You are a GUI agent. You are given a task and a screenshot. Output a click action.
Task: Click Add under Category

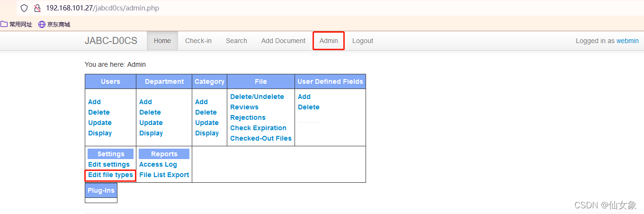[201, 102]
